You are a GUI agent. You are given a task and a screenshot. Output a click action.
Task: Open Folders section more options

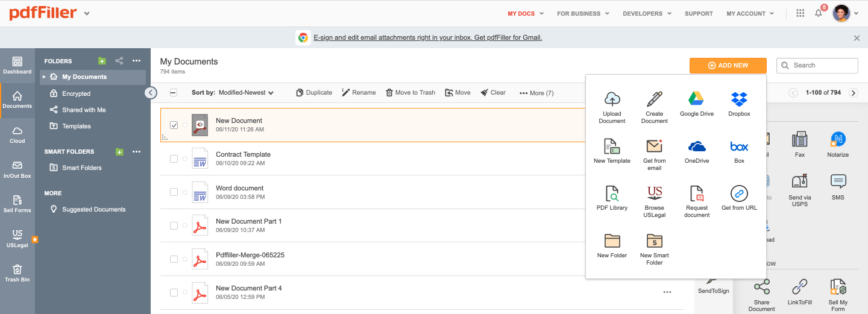tap(137, 61)
